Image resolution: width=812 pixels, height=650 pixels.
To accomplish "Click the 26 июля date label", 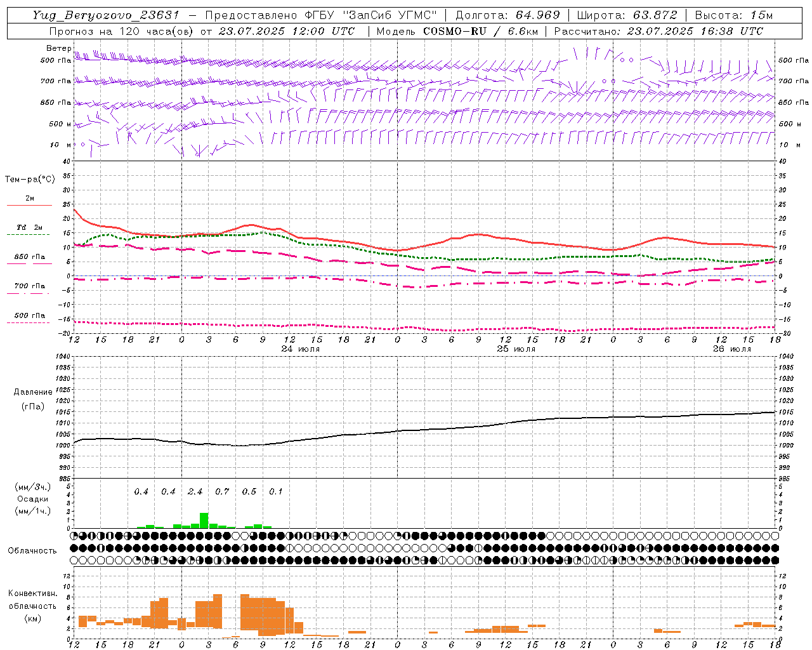I will click(731, 349).
